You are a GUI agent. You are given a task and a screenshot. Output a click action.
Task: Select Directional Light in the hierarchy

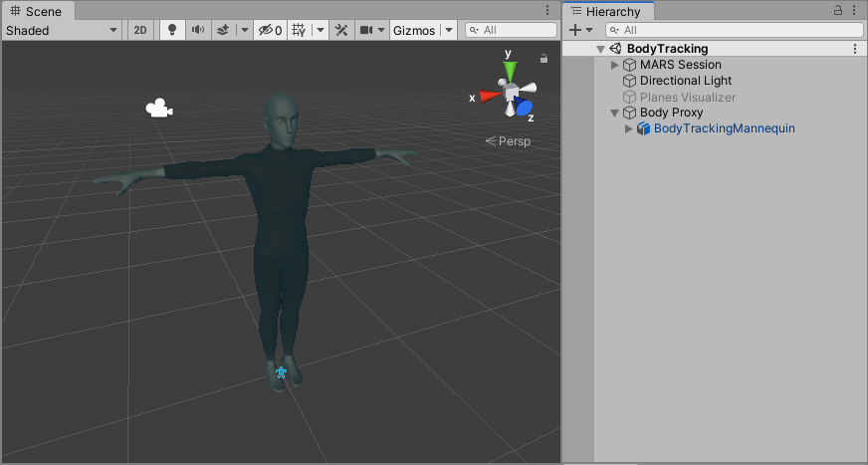[685, 81]
